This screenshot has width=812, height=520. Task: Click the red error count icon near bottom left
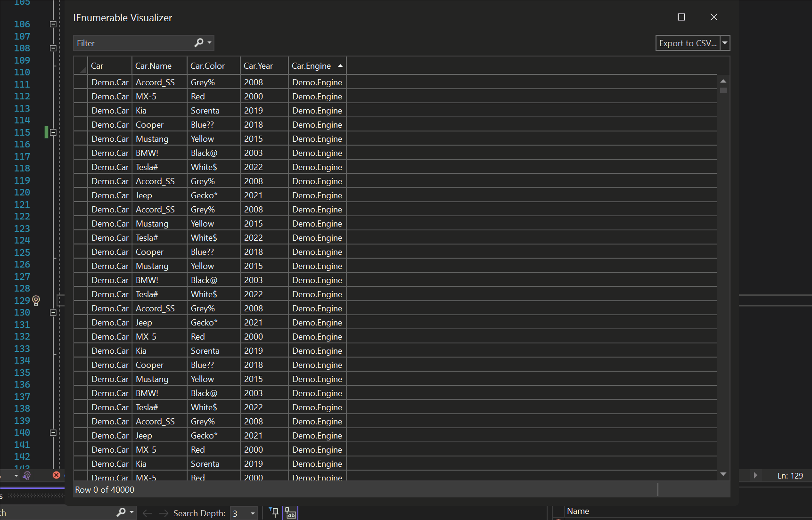[x=56, y=475]
